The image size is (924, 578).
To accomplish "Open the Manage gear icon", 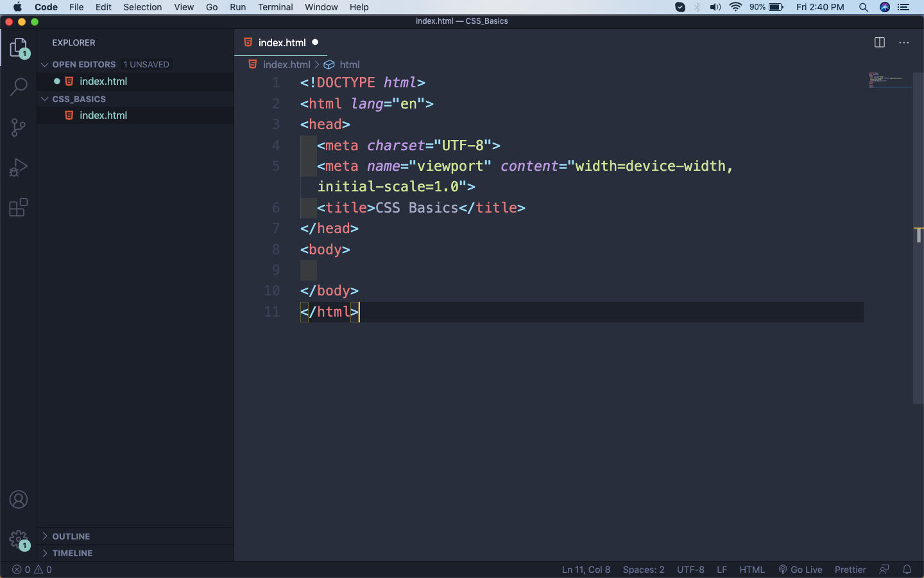I will (x=19, y=539).
